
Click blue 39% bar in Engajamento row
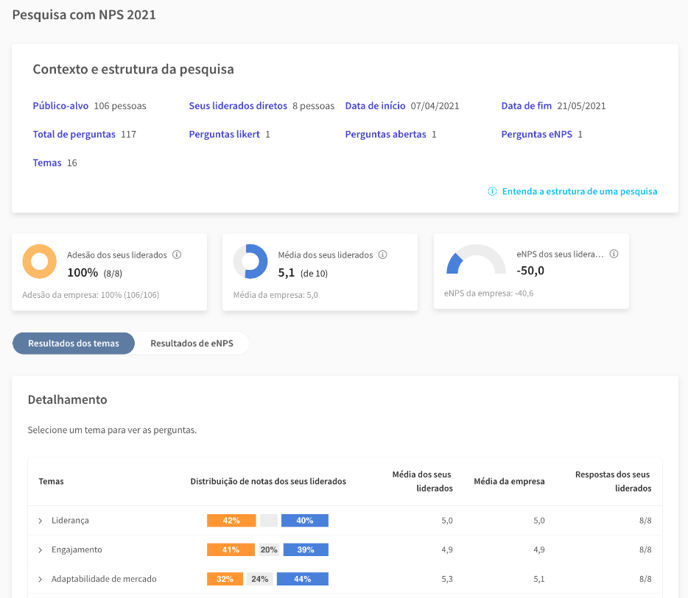pyautogui.click(x=306, y=550)
